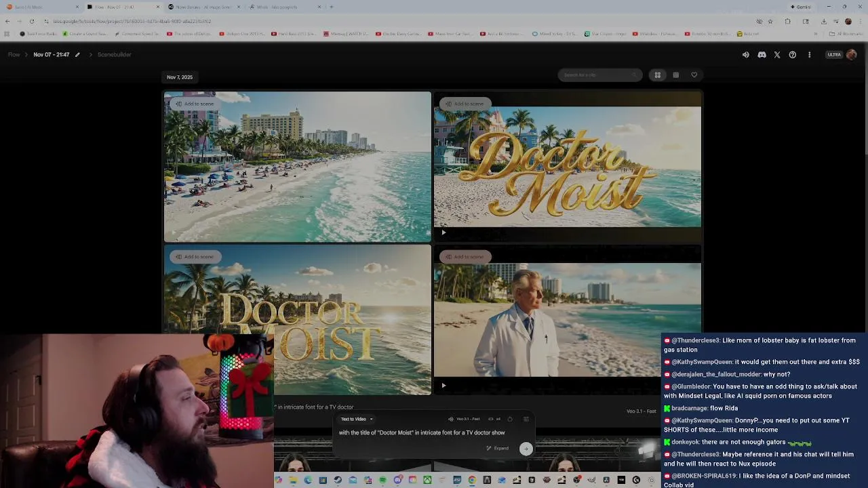Edit the project name pencil icon
The height and width of the screenshot is (488, 868).
click(77, 55)
